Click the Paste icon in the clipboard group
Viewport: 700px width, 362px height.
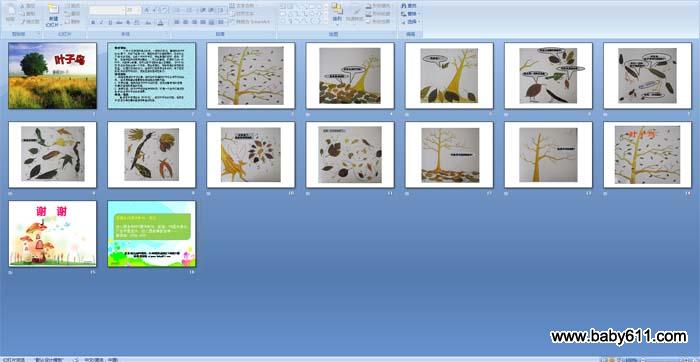(10, 13)
